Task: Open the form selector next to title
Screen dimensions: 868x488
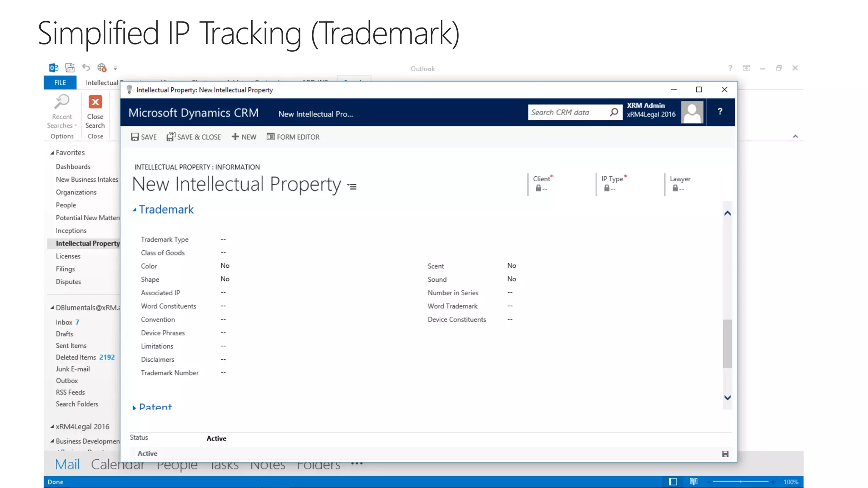Action: point(352,186)
